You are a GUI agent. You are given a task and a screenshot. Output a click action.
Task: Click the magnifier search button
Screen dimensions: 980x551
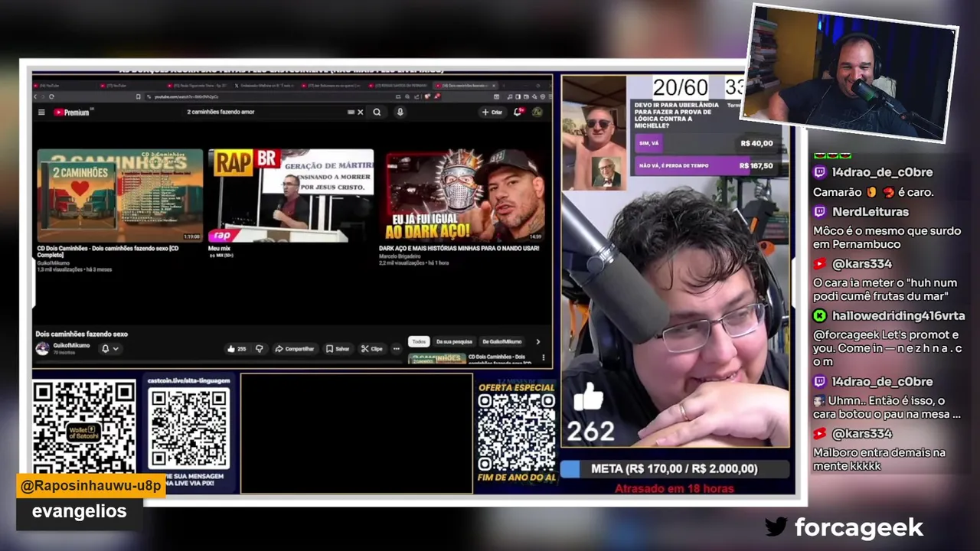[x=377, y=112]
